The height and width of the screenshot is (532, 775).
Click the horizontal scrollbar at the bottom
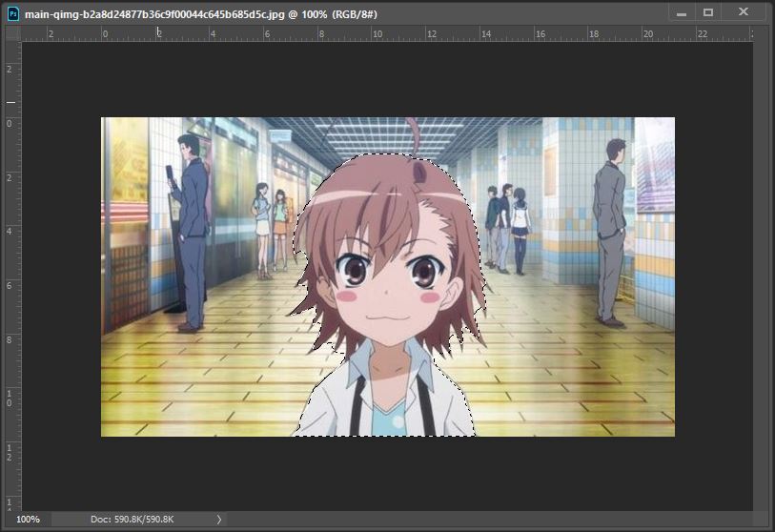pos(489,520)
